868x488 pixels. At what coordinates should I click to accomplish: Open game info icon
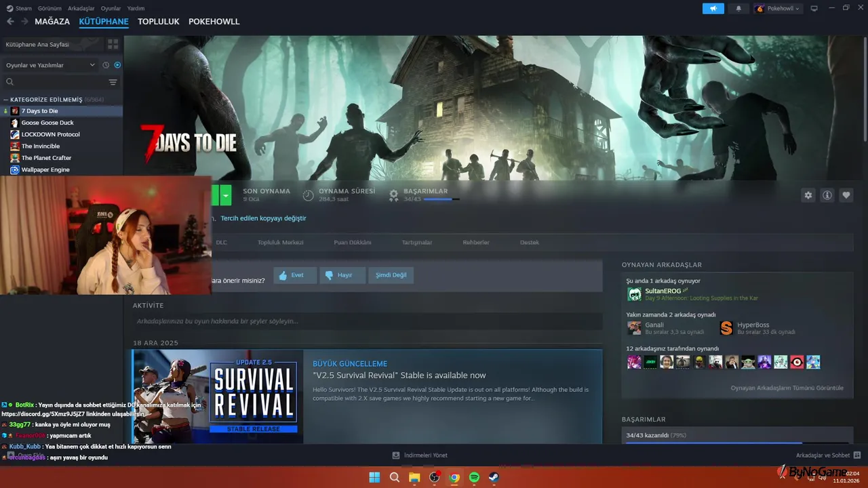(827, 195)
